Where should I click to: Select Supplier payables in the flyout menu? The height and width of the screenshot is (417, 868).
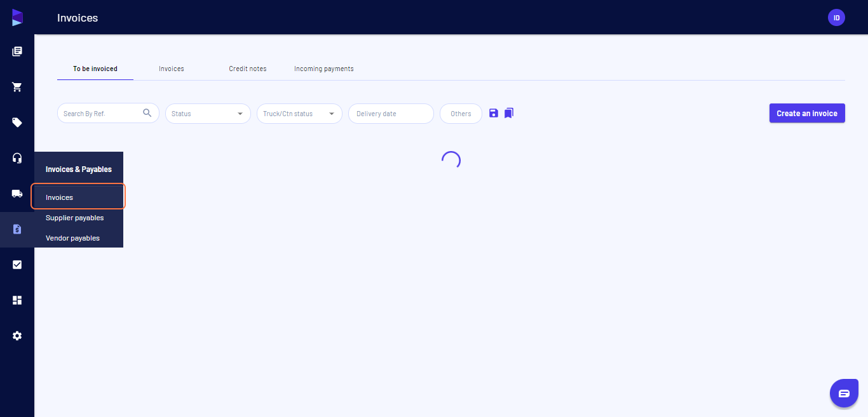78,218
